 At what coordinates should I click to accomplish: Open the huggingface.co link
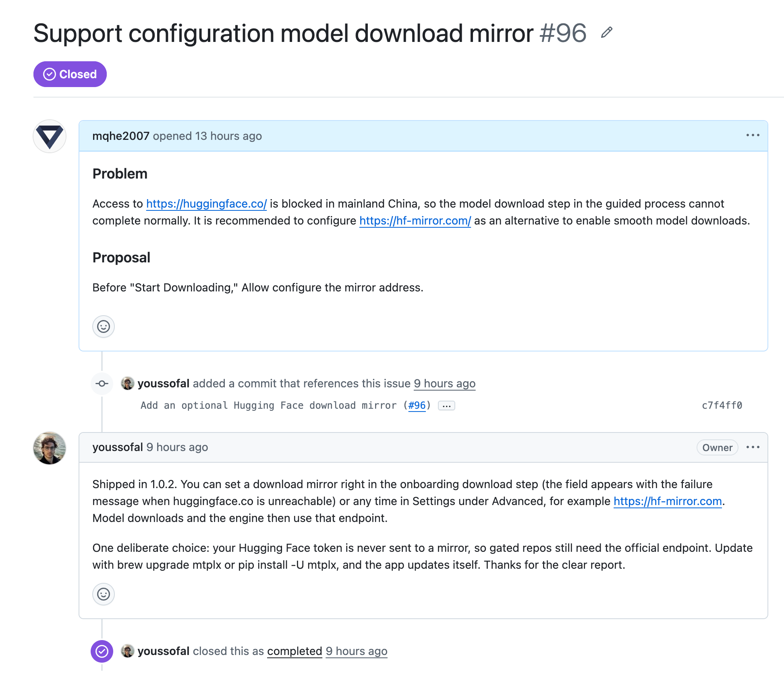tap(206, 204)
